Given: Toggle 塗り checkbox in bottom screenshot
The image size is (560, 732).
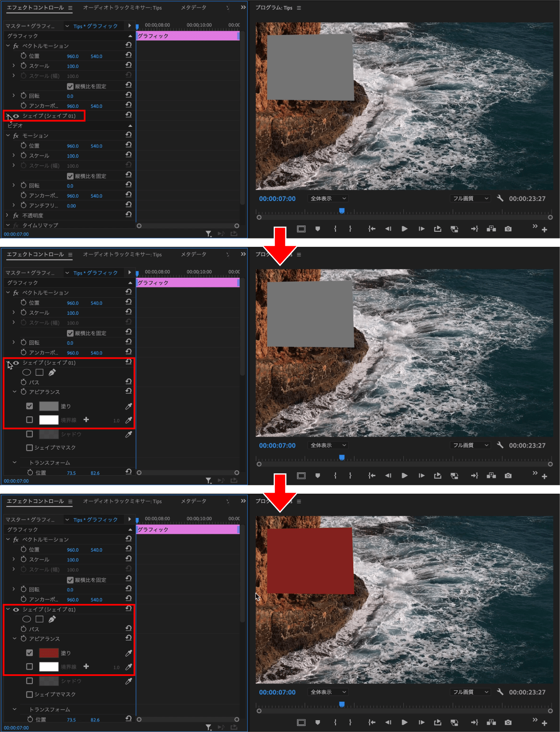Looking at the screenshot, I should tap(29, 653).
